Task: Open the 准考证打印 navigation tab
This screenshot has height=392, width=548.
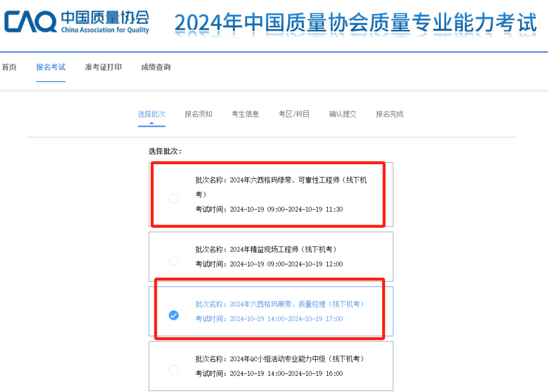Action: coord(104,67)
